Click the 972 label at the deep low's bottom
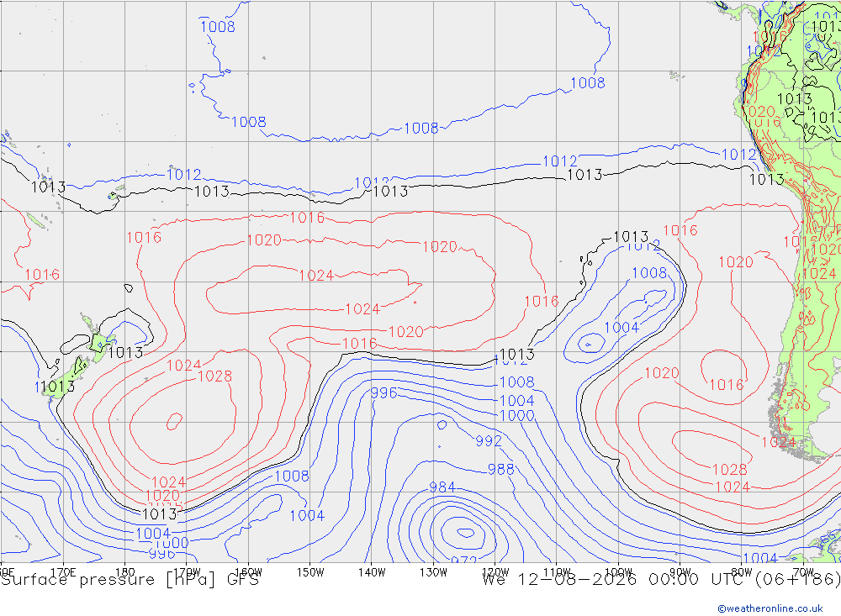841x616 pixels. 464,559
